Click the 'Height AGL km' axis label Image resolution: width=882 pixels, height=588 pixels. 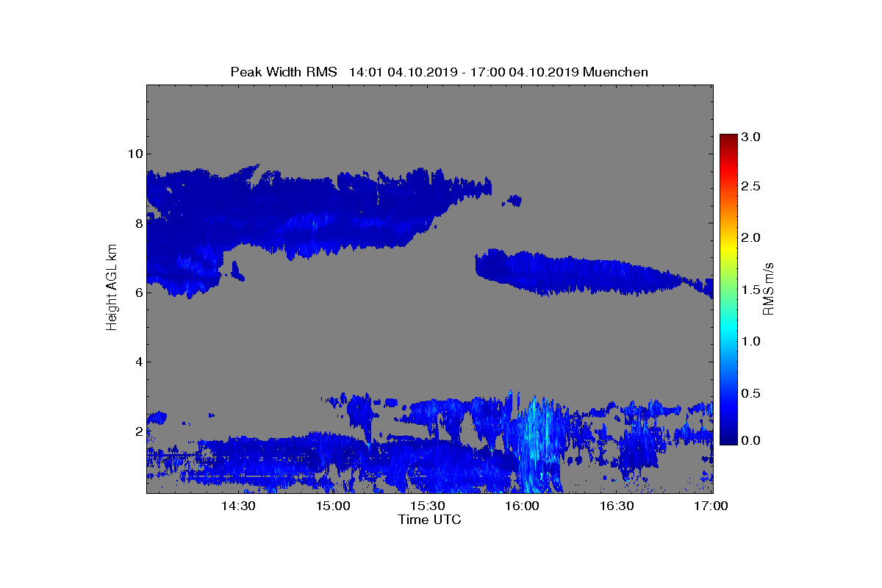tap(112, 289)
